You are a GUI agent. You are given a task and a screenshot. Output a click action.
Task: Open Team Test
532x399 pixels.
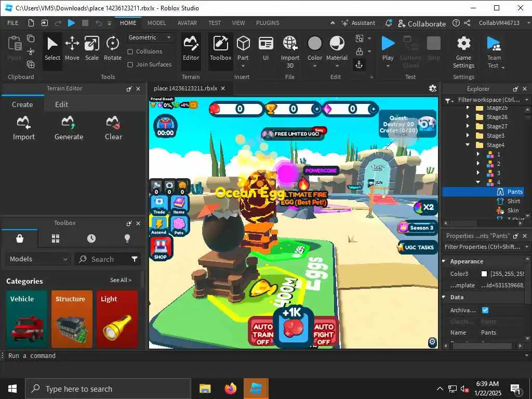tap(494, 51)
